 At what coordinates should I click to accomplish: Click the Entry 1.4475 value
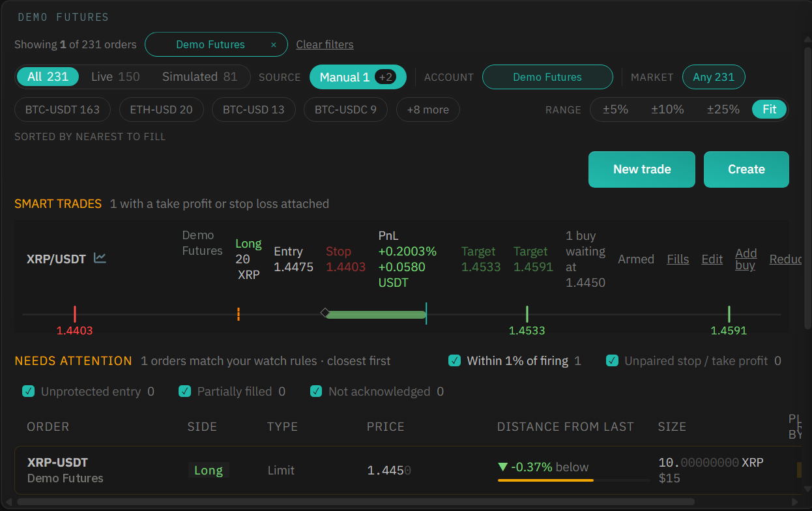click(x=293, y=259)
